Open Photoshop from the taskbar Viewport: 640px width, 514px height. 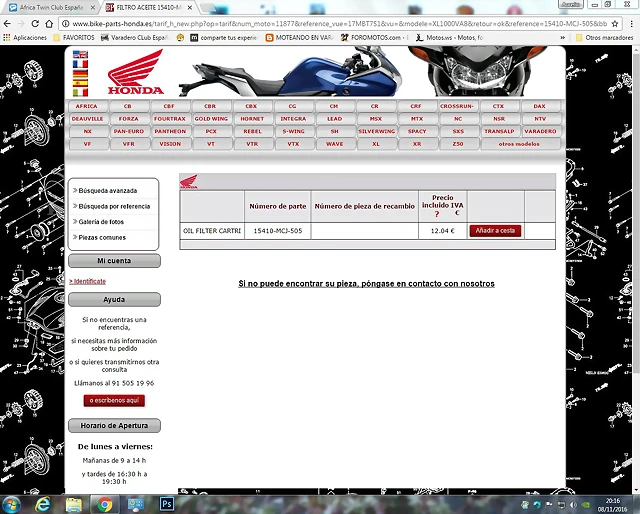tap(167, 504)
